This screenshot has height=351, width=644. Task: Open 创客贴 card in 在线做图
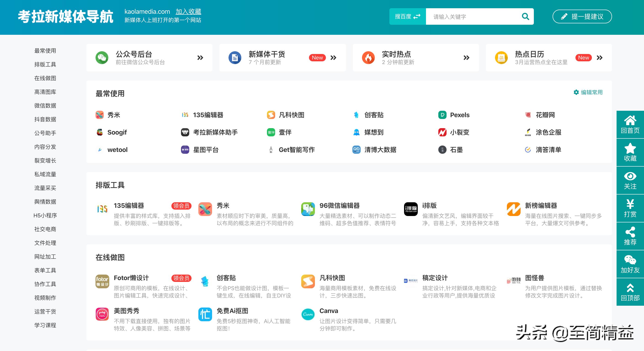point(247,286)
